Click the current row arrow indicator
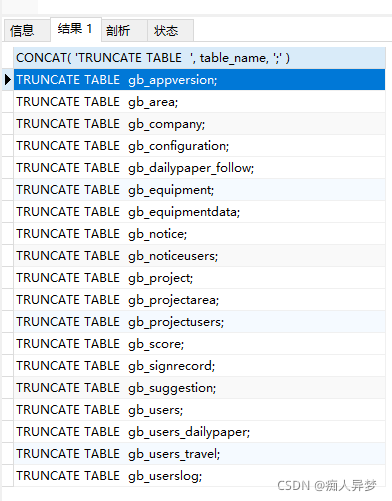The image size is (392, 501). click(x=8, y=80)
